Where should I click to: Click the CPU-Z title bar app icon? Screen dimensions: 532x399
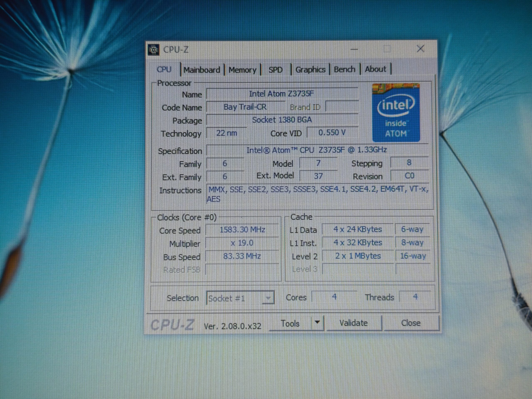click(x=153, y=50)
